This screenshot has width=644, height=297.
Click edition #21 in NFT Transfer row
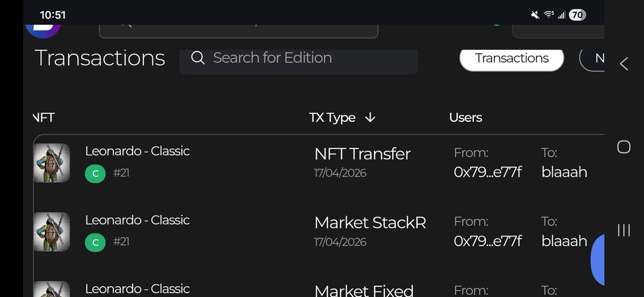pos(122,173)
